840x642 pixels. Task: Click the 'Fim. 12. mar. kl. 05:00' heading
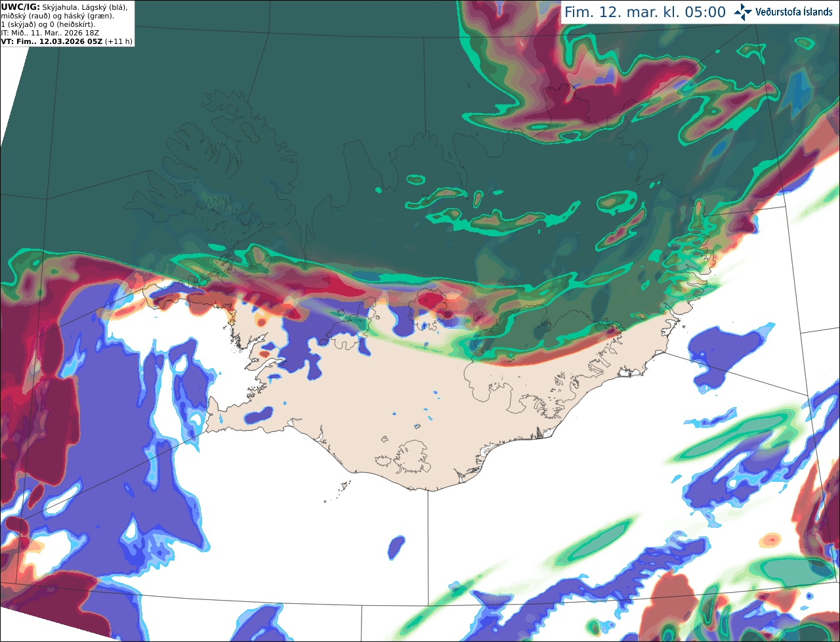pos(645,12)
